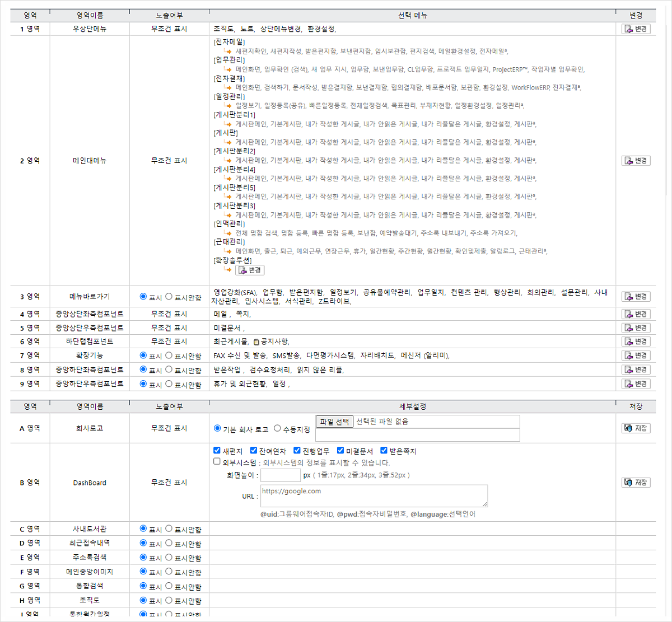Click 변경 button for 7 영역 확장기능
The height and width of the screenshot is (622, 672).
click(636, 356)
